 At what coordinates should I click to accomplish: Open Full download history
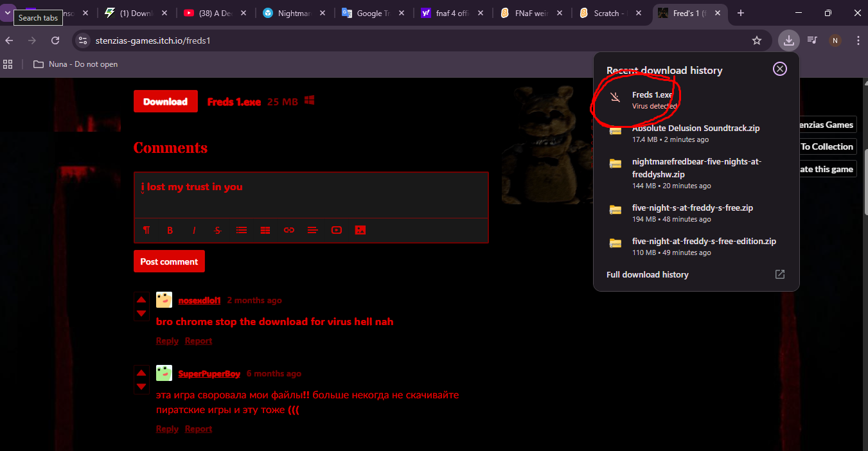(x=648, y=274)
